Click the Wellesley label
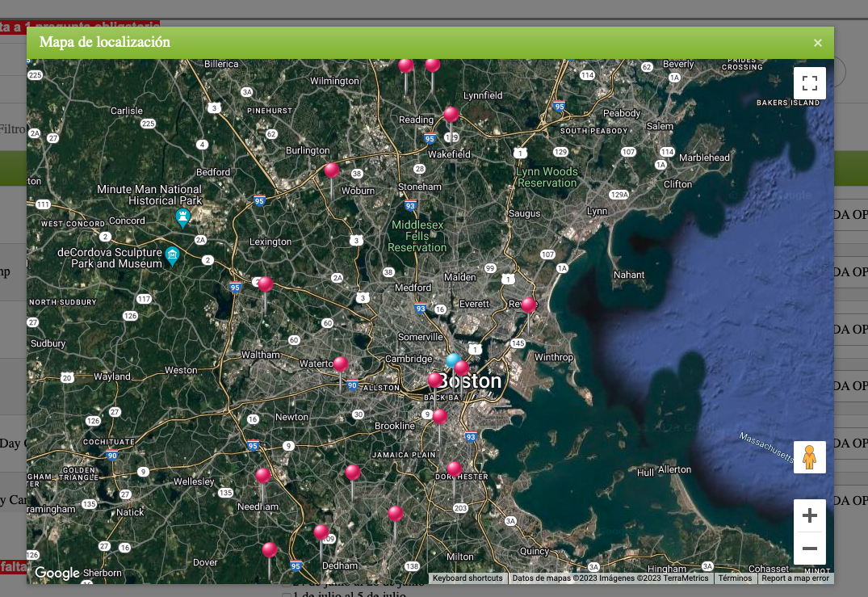The height and width of the screenshot is (597, 868). point(194,481)
